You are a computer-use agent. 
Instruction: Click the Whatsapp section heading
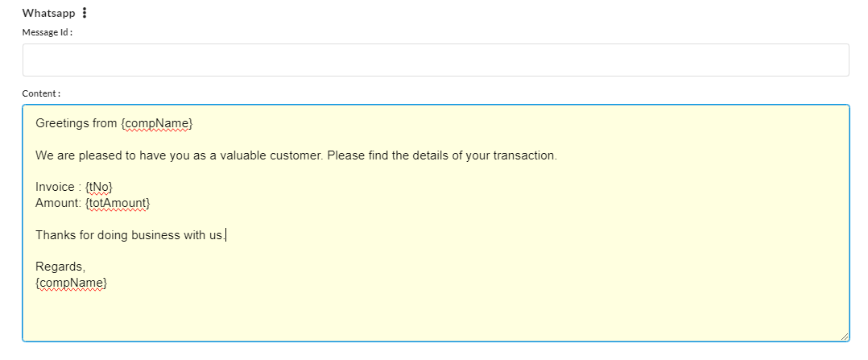tap(48, 14)
